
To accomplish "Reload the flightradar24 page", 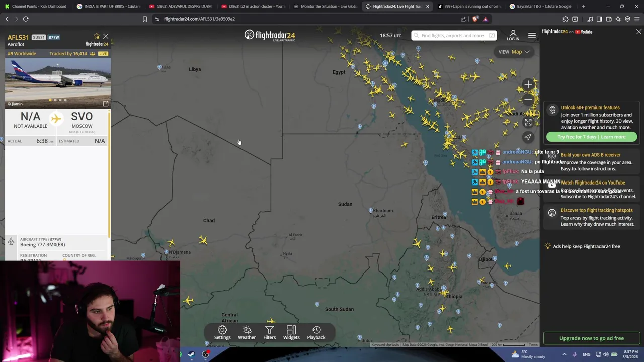I will pos(26,19).
